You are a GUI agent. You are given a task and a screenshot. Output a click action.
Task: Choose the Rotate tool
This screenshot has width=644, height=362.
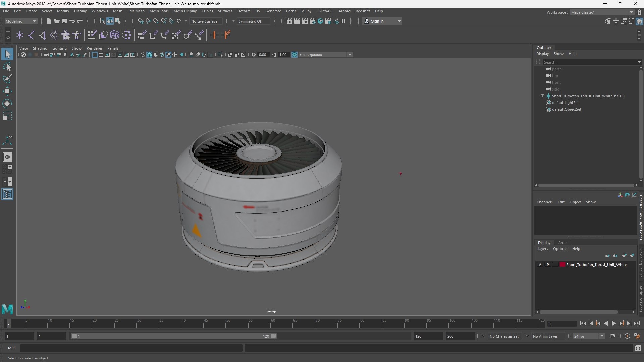(7, 104)
